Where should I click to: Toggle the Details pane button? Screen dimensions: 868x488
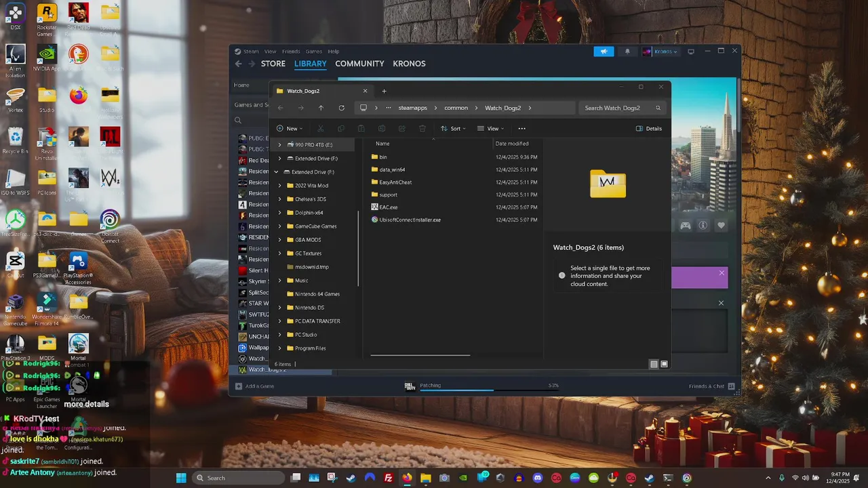[x=649, y=128]
